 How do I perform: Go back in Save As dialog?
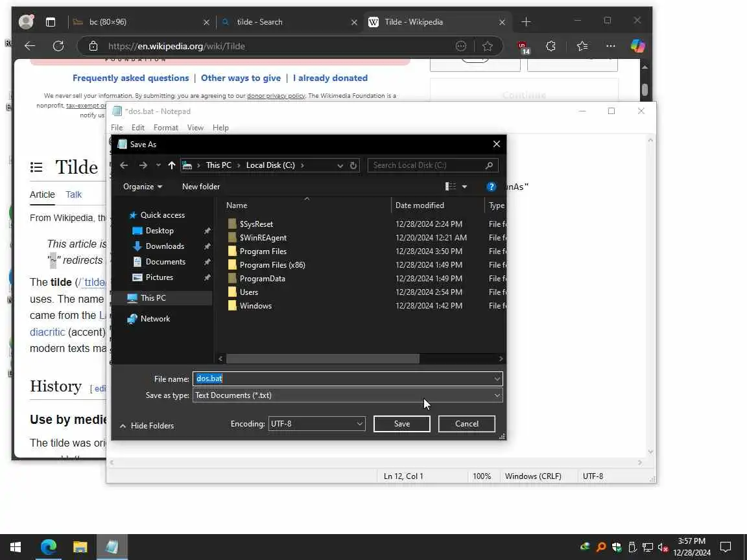[x=124, y=165]
